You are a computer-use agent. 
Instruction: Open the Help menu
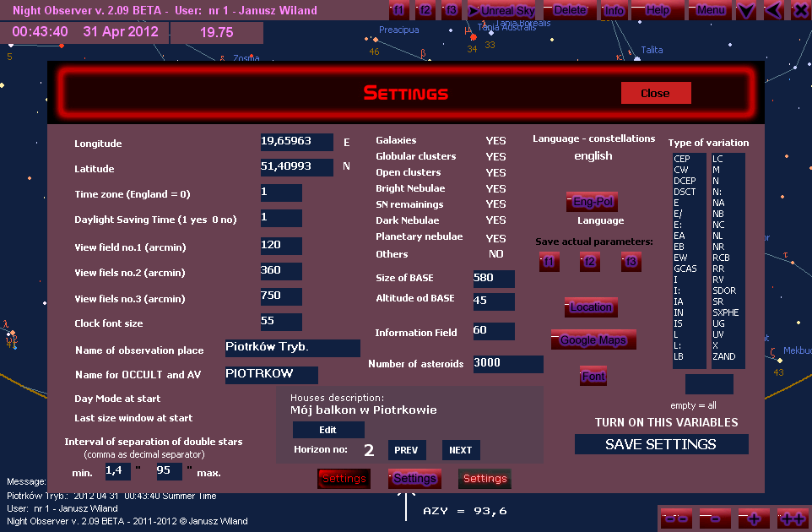tap(658, 10)
